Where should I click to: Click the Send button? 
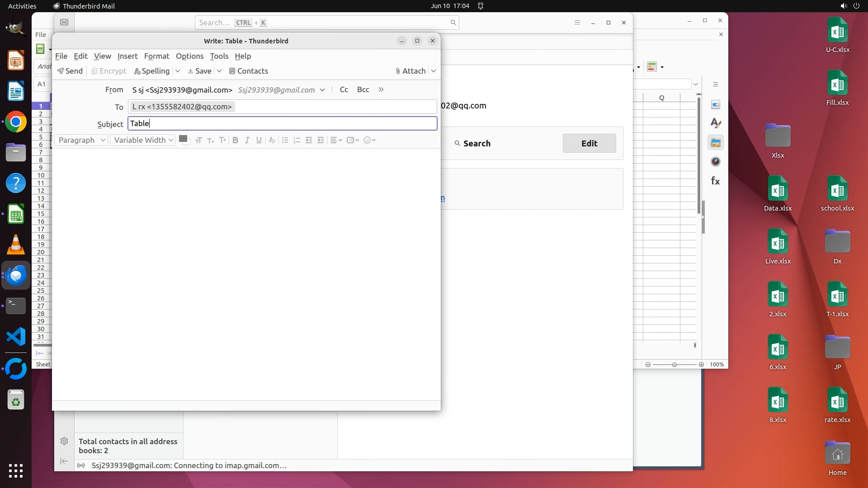[70, 71]
